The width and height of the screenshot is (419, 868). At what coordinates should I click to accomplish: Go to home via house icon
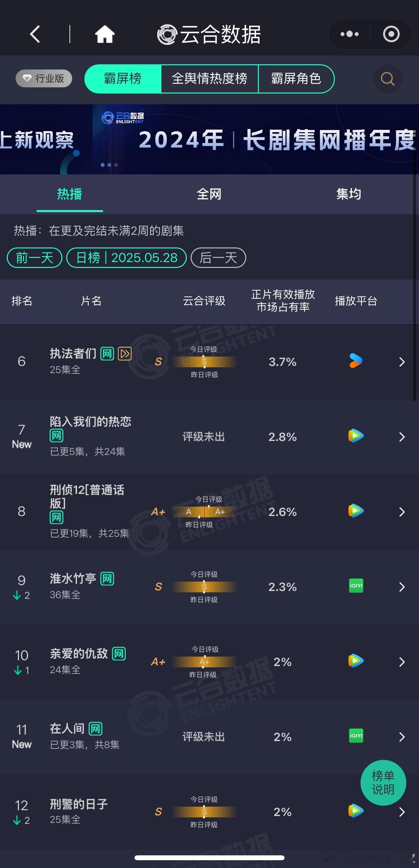tap(105, 34)
